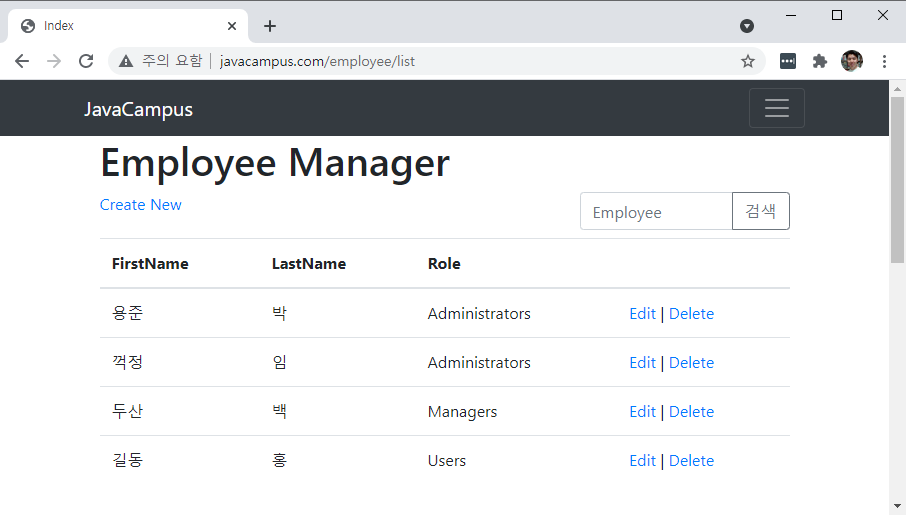Click the browser back arrow
This screenshot has height=515, width=906.
click(x=22, y=61)
